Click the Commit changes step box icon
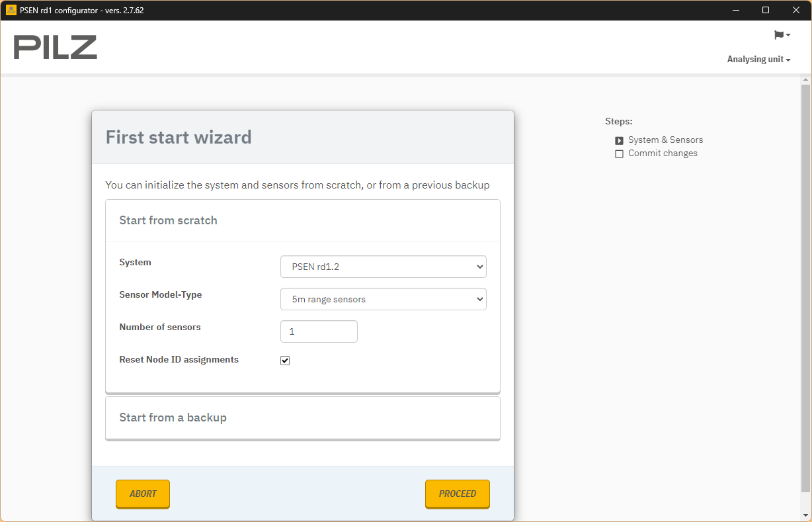 click(619, 153)
